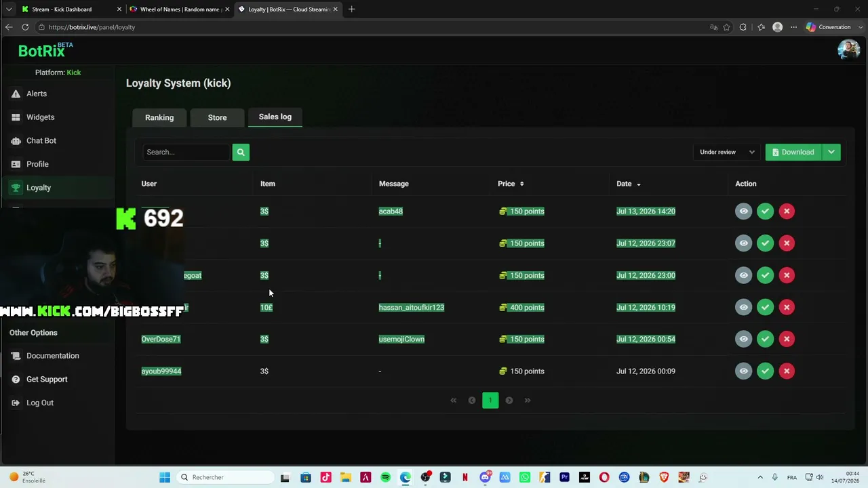
Task: View OverDose71 sale details
Action: pos(743,339)
